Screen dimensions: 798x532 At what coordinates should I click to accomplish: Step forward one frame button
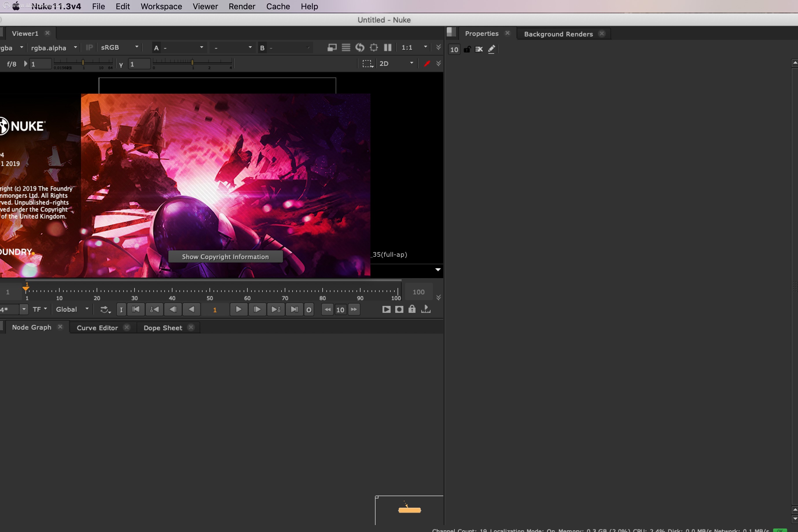[257, 309]
